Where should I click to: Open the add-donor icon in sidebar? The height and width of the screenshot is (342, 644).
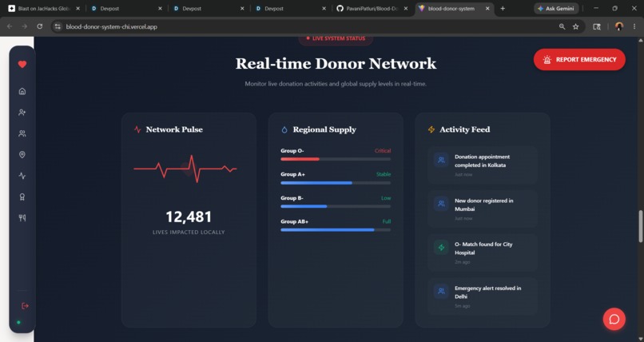22,113
